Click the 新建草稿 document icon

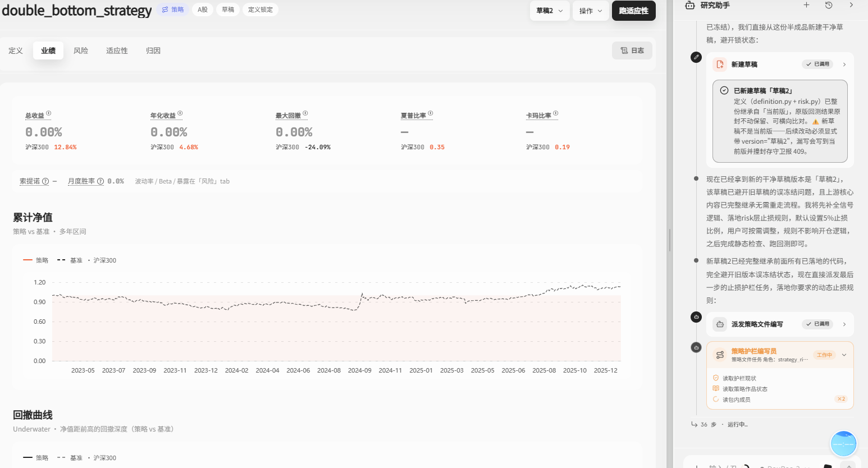pos(720,65)
